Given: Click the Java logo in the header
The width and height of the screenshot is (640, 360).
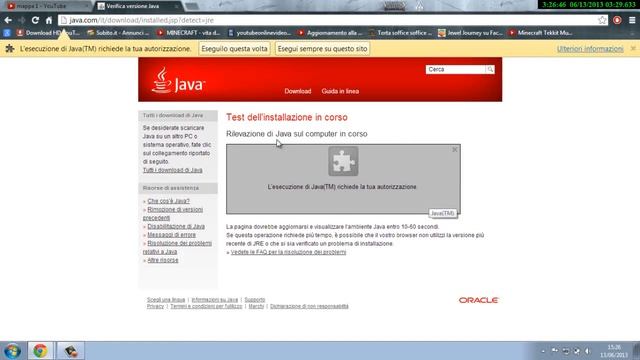Looking at the screenshot, I should pos(178,81).
